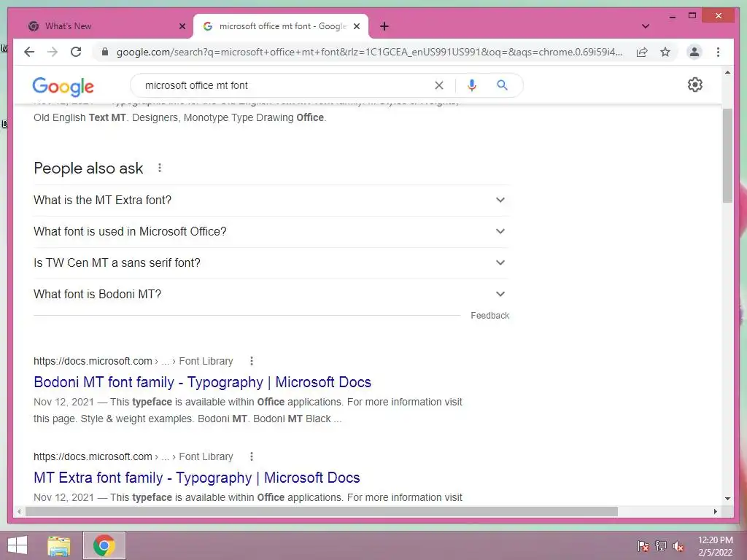
Task: Click the forward navigation arrow
Action: [x=53, y=52]
